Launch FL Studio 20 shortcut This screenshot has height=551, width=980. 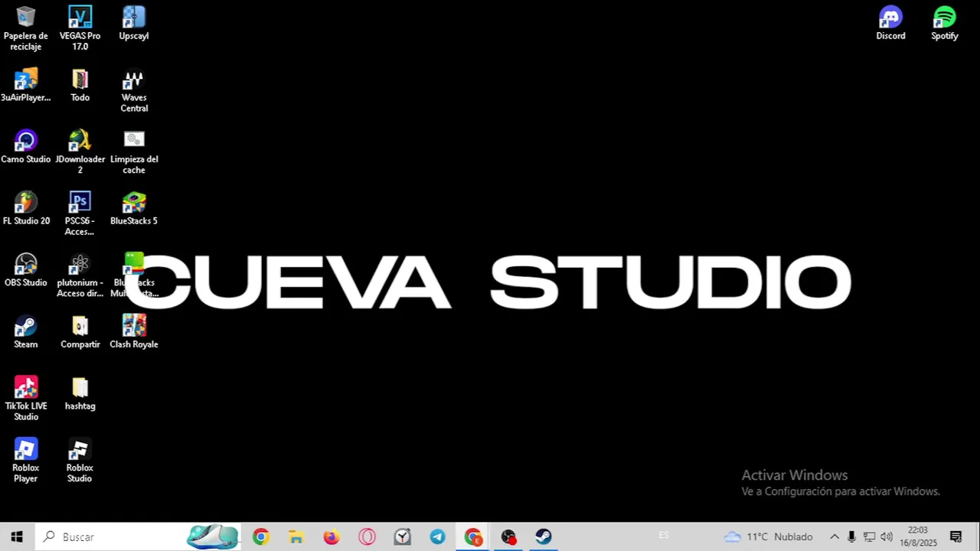pos(25,208)
